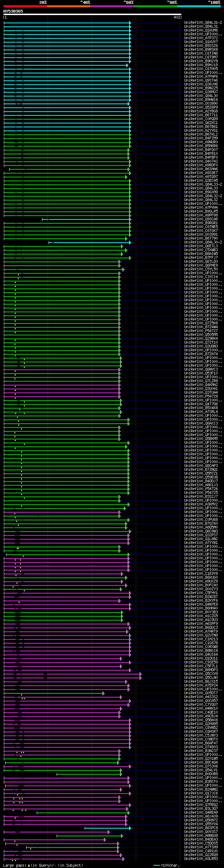
Task: Select the UniRef100_A3KMV2 label
Action: (x=201, y=504)
